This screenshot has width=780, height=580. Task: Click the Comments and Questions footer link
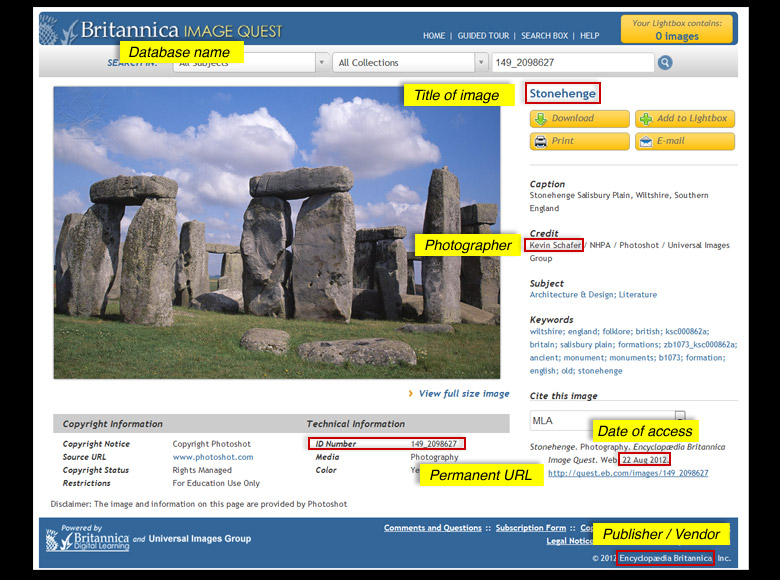432,528
